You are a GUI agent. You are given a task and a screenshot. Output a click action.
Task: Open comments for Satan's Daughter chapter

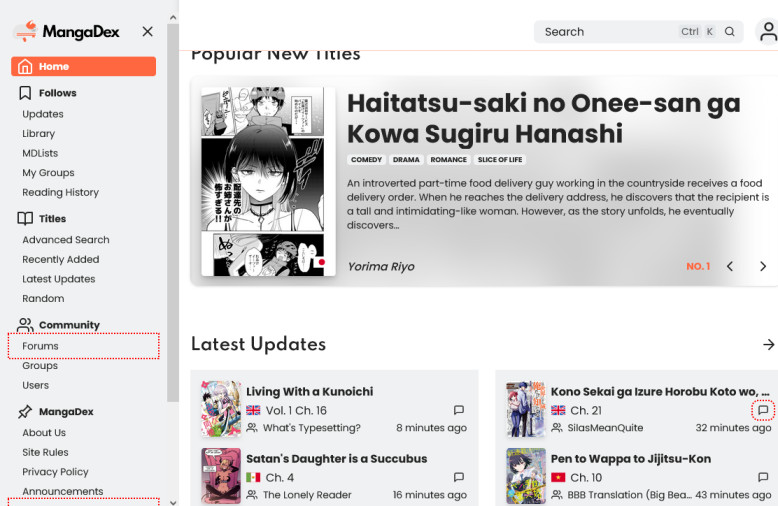coord(459,477)
